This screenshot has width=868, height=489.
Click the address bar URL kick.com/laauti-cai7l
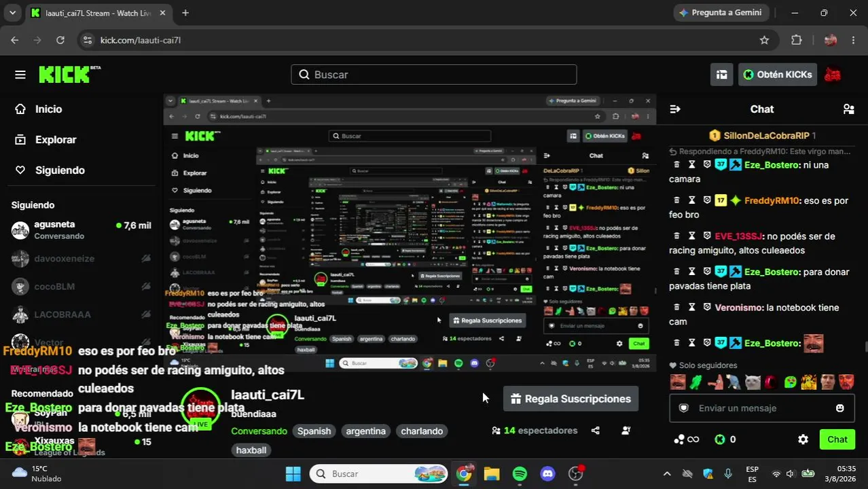coord(141,40)
